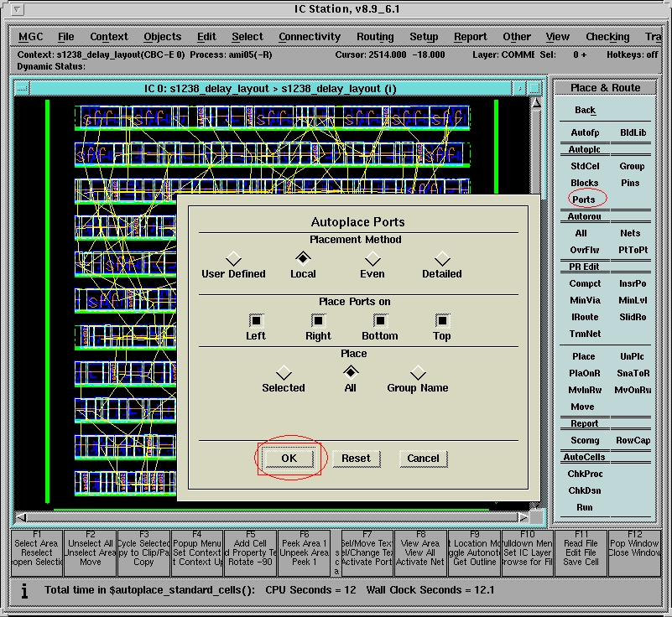
Task: Click Ports in Place & Route palette
Action: click(x=583, y=200)
